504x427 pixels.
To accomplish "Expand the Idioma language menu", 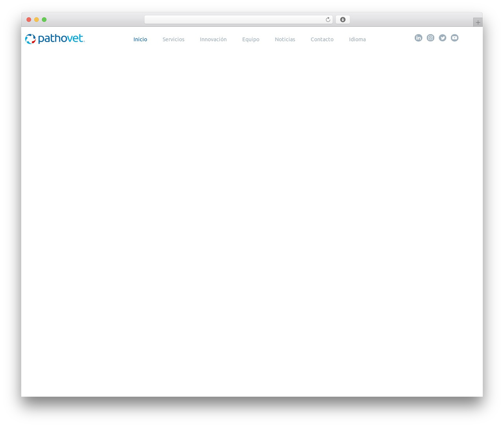I will point(357,39).
